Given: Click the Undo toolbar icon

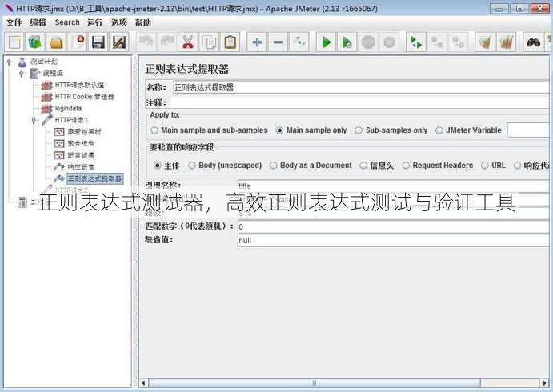Looking at the screenshot, I should 146,42.
